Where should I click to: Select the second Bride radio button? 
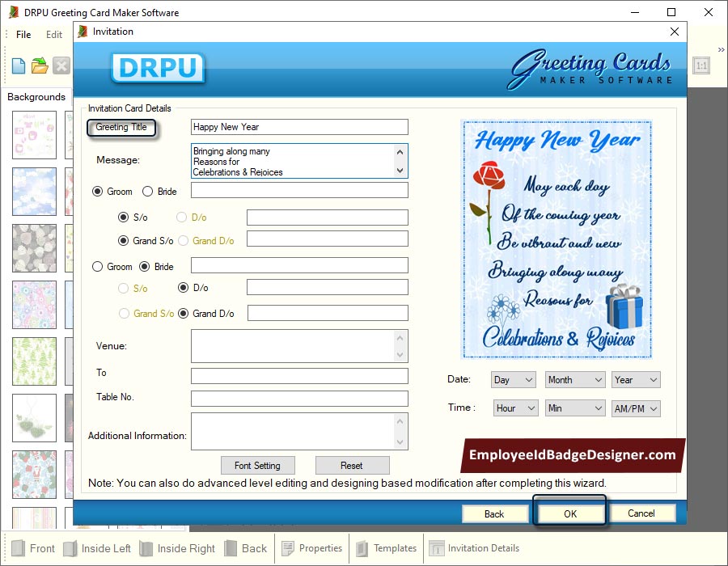(145, 267)
